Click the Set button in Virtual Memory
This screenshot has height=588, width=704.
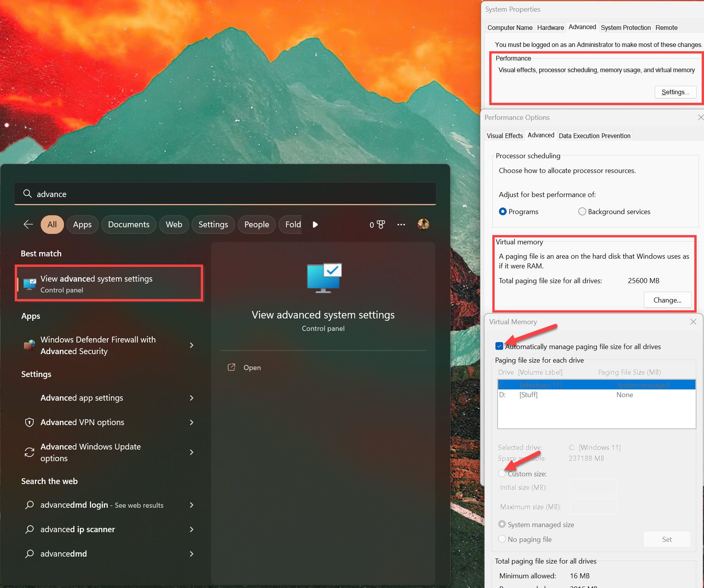click(667, 539)
